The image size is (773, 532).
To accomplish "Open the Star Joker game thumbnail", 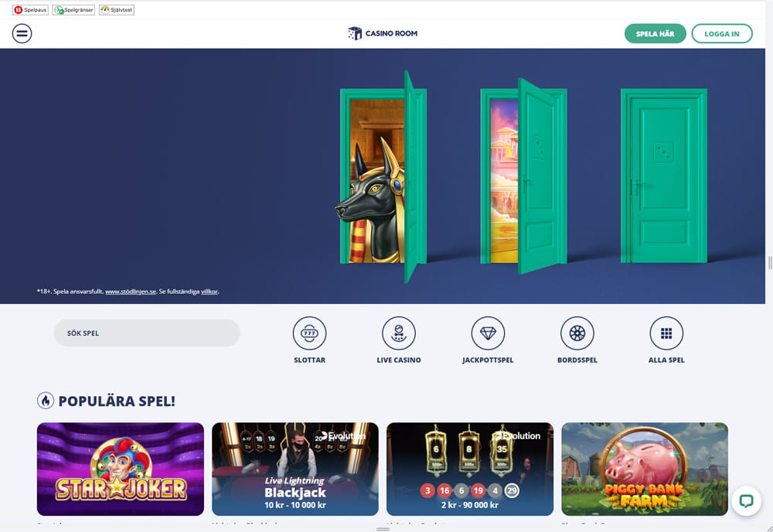I will click(x=121, y=469).
